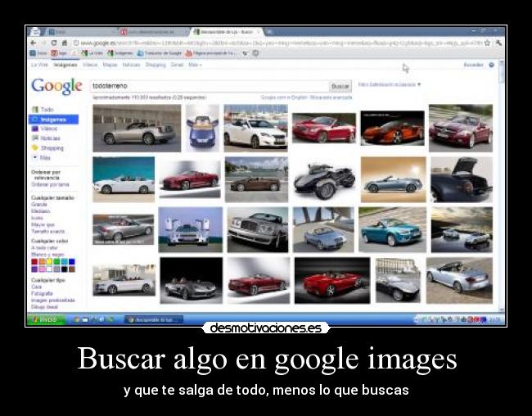Image resolution: width=532 pixels, height=416 pixels.
Task: Reload the page with the refresh icon
Action: pyautogui.click(x=53, y=43)
